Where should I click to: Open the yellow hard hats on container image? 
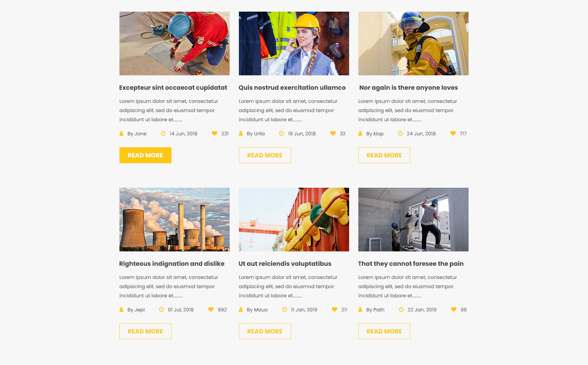(x=294, y=220)
